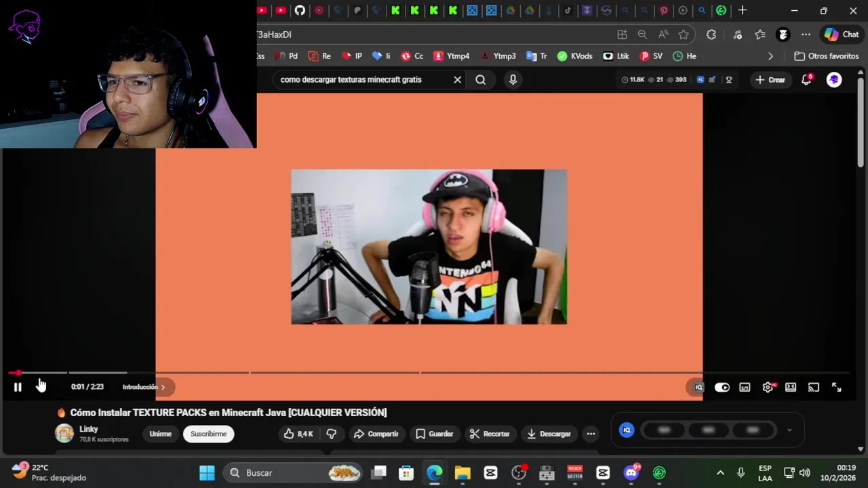Open the Linky channel name link
The height and width of the screenshot is (488, 868).
pos(89,429)
